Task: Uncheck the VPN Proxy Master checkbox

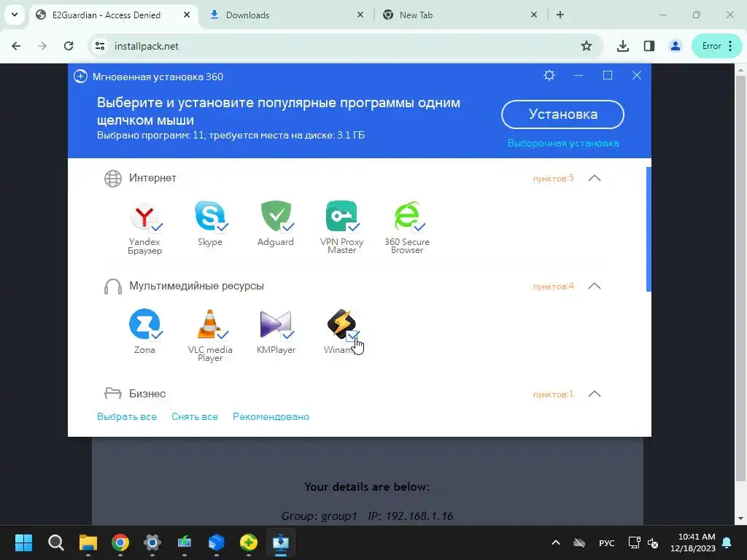Action: coord(354,227)
